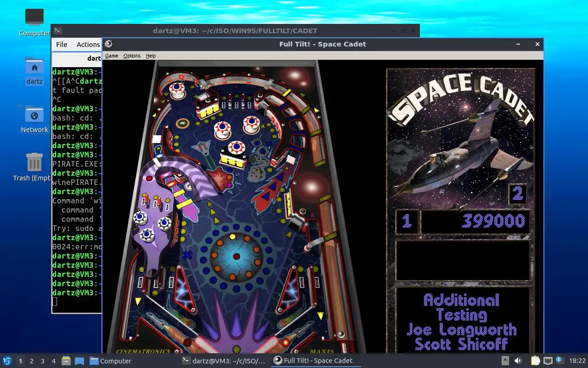Click the player number 1 indicator

tap(407, 221)
